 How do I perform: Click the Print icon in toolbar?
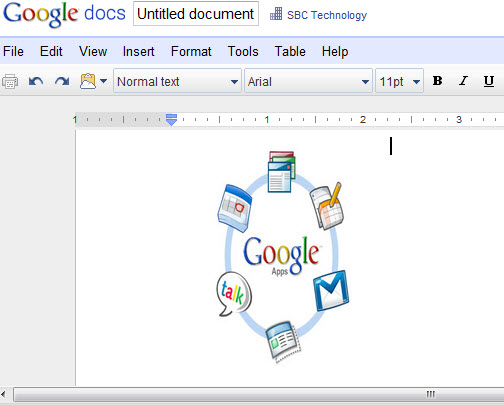tap(10, 82)
